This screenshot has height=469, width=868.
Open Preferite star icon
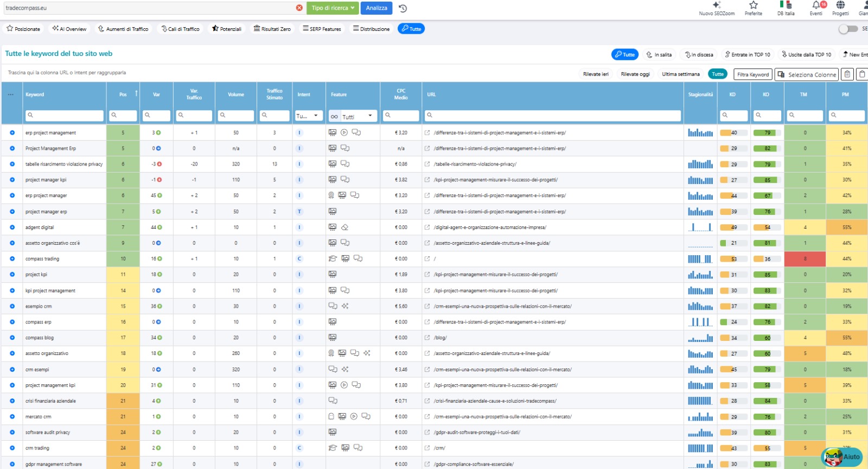click(x=753, y=8)
